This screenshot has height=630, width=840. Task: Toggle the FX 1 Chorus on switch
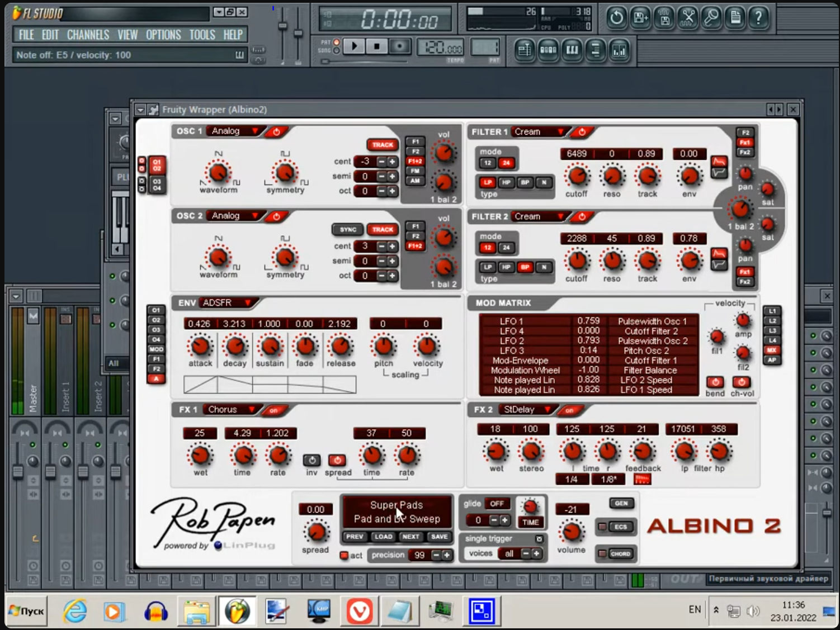273,410
